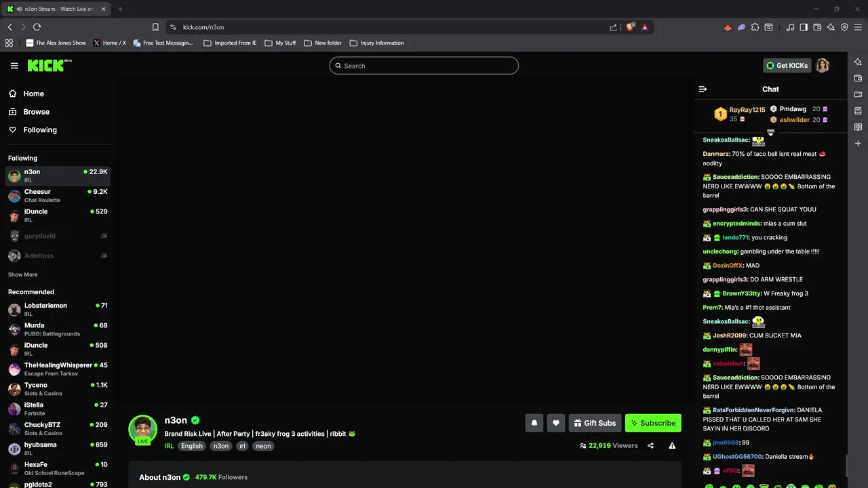Open Lobsterlemon recommended channel
Viewport: 868px width, 488px height.
58,310
